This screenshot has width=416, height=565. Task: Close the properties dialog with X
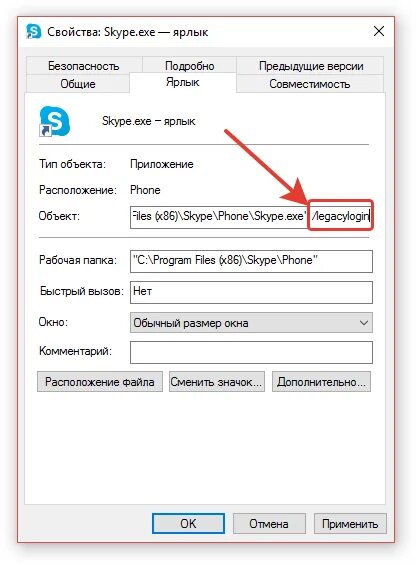pos(379,31)
